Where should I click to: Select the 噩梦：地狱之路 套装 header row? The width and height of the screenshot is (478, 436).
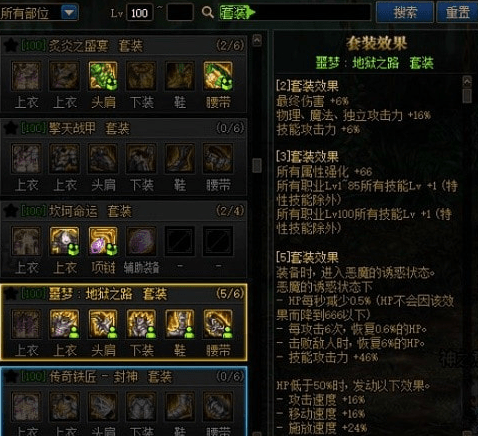coord(124,294)
